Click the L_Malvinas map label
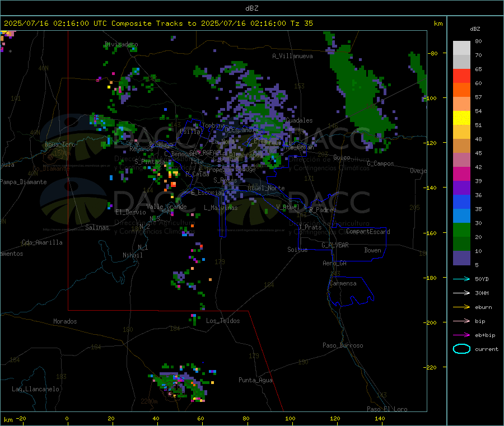The height and width of the screenshot is (426, 504). tap(221, 208)
